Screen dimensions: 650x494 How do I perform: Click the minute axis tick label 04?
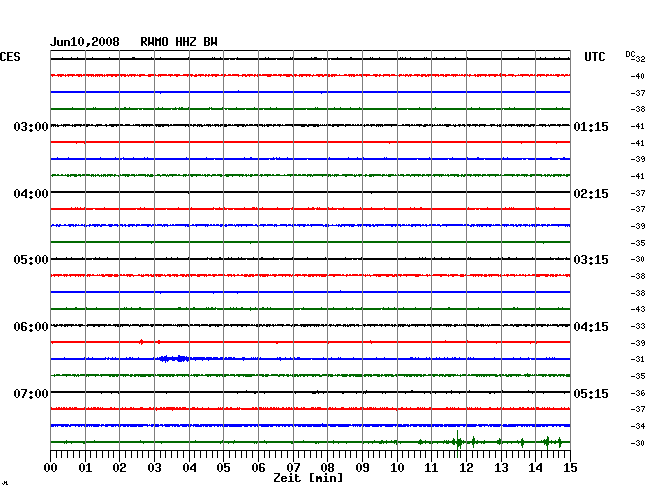coord(189,468)
